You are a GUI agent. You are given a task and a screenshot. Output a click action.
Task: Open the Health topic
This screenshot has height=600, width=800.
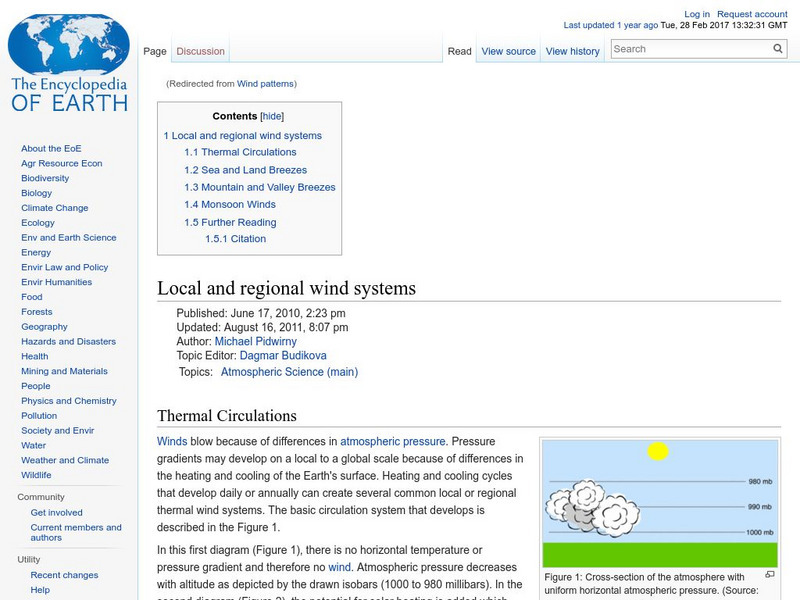click(x=35, y=356)
